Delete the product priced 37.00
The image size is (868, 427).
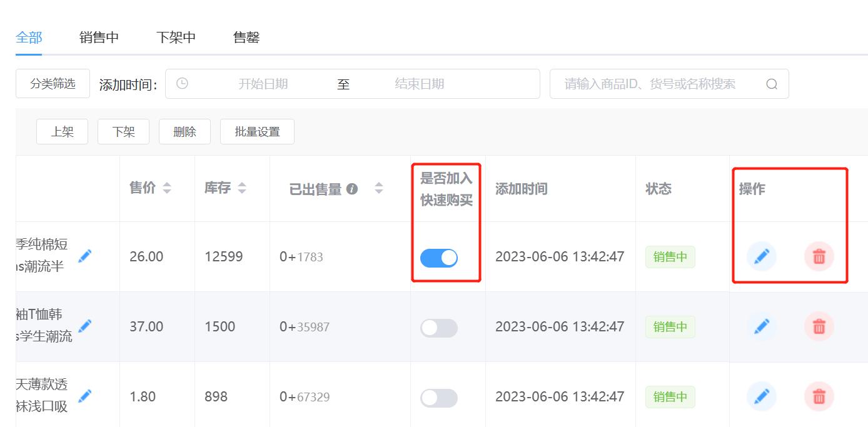(x=819, y=326)
